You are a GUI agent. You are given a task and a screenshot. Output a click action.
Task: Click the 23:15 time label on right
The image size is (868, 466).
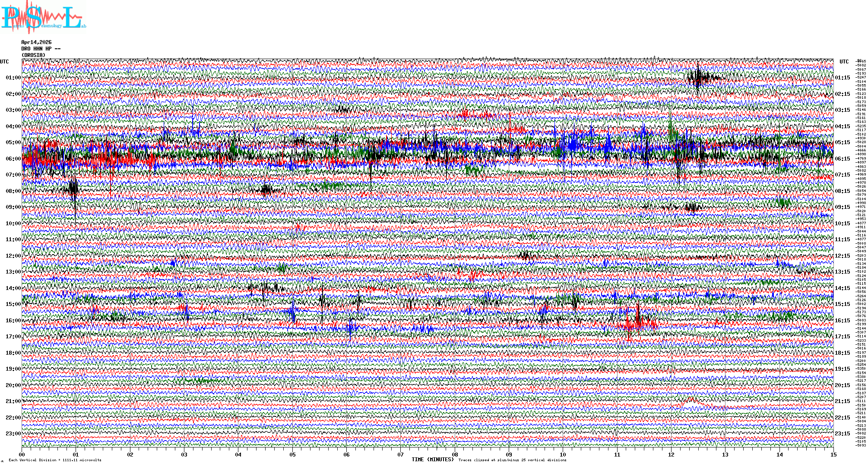(x=842, y=434)
